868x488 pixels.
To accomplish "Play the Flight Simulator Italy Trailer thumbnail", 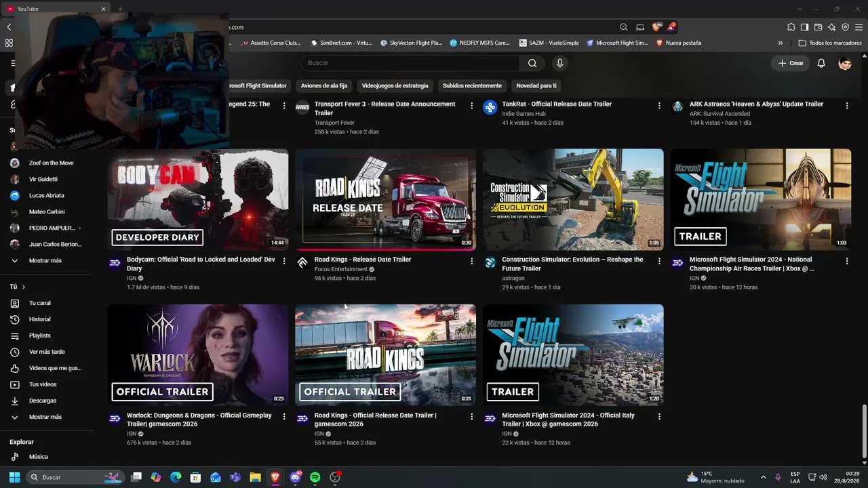I will click(573, 355).
